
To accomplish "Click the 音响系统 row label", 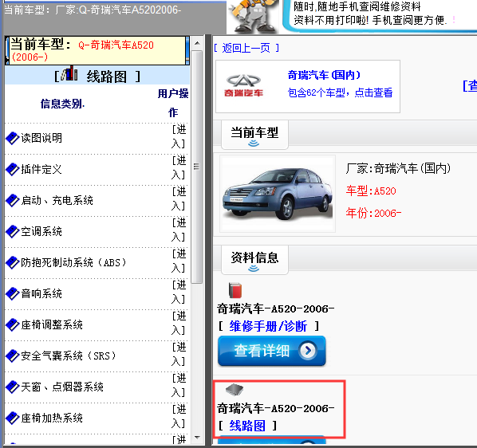I will pos(41,293).
